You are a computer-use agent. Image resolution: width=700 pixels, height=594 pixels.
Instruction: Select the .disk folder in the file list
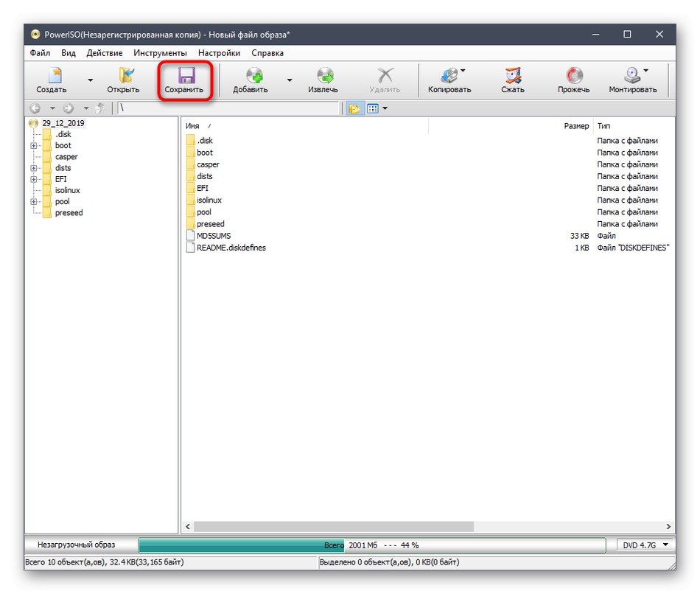click(x=205, y=140)
